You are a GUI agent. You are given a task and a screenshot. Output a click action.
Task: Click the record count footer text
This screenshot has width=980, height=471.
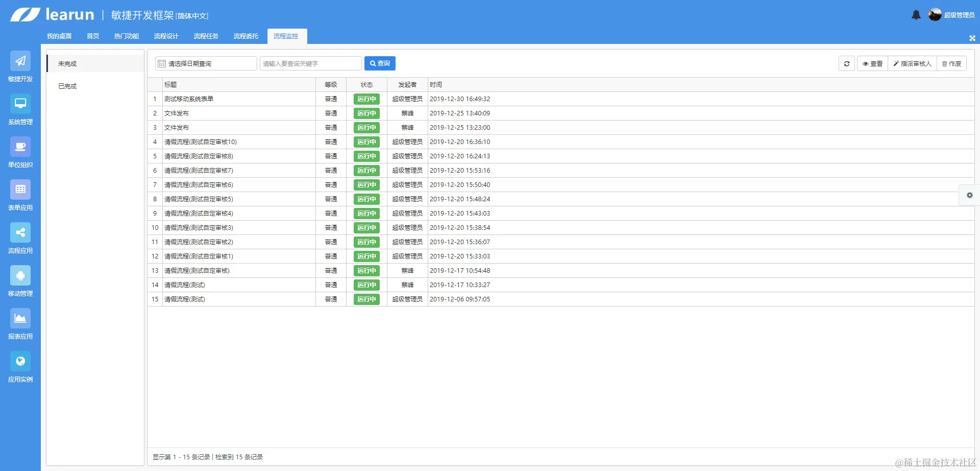point(208,457)
